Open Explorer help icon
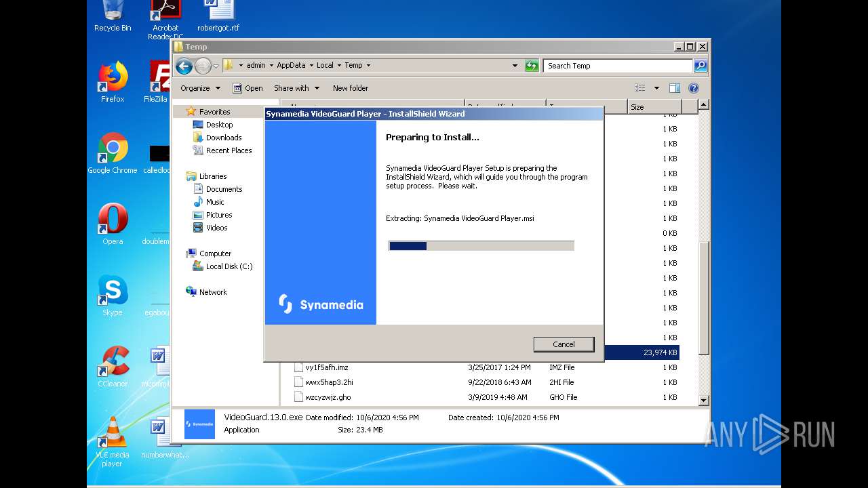The image size is (868, 488). tap(693, 88)
